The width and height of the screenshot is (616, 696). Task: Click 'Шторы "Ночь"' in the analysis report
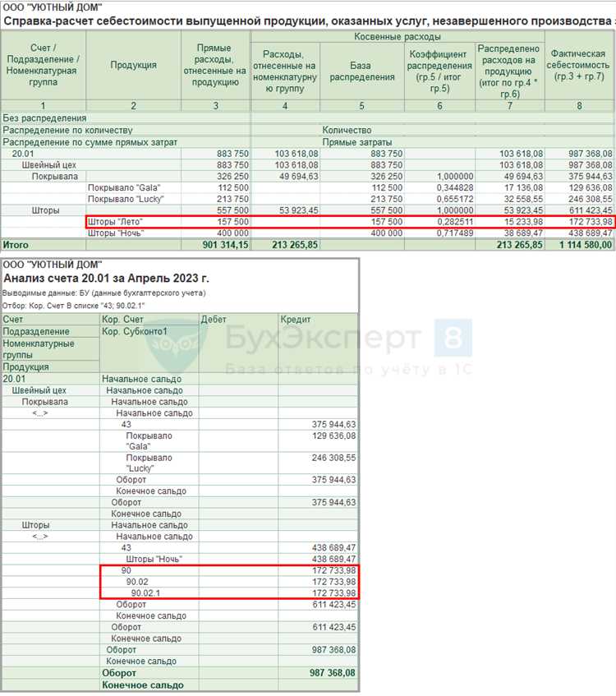154,559
